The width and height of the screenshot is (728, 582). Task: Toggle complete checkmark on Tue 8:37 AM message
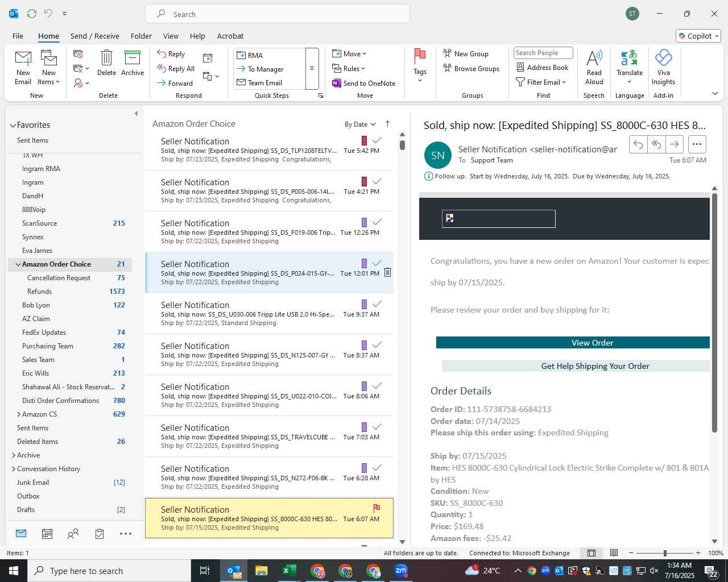(x=377, y=344)
